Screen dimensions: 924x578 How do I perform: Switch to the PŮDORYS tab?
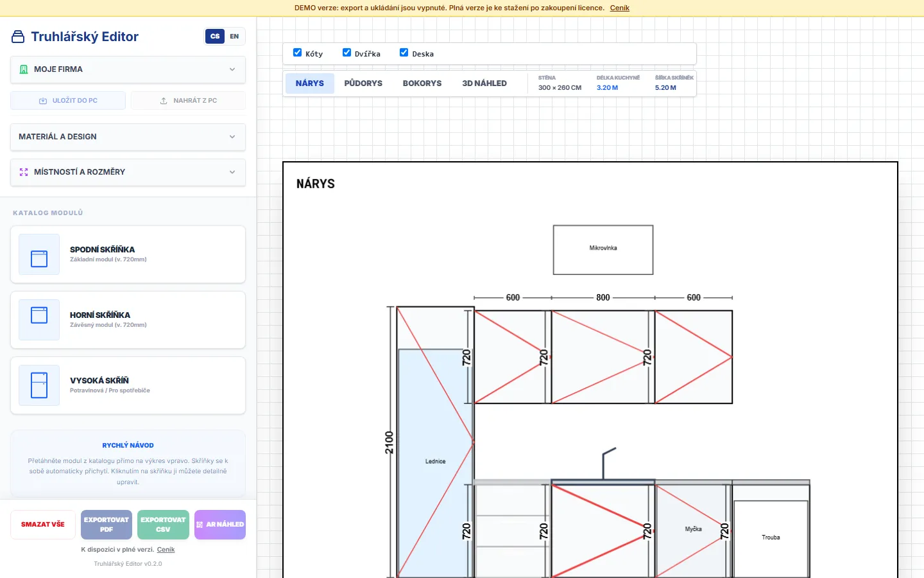click(363, 83)
